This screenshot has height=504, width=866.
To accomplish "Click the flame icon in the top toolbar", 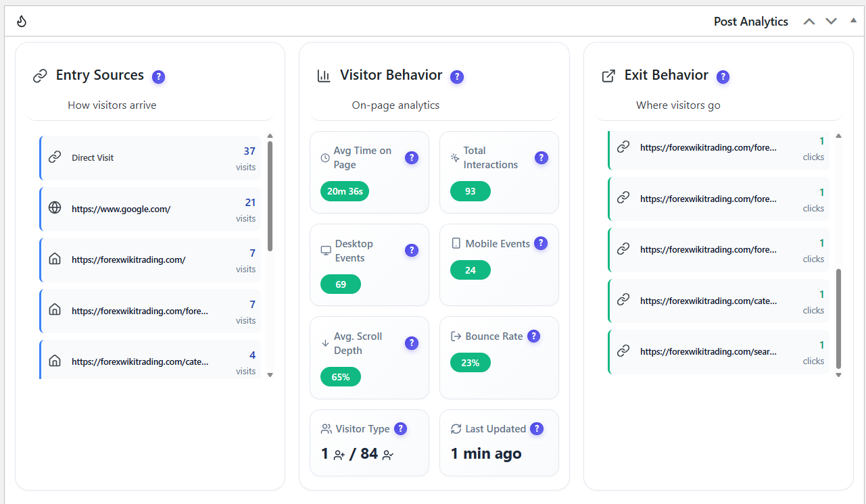I will pos(21,21).
